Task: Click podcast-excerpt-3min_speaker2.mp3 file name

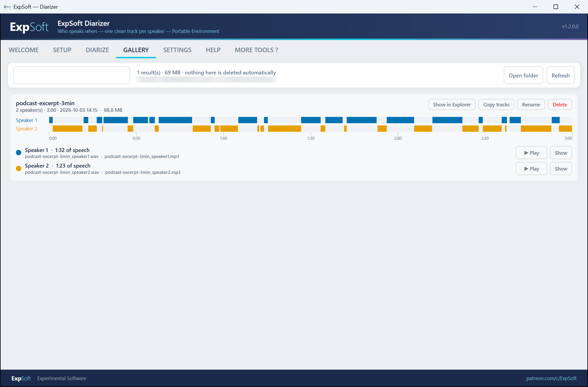Action: click(143, 172)
